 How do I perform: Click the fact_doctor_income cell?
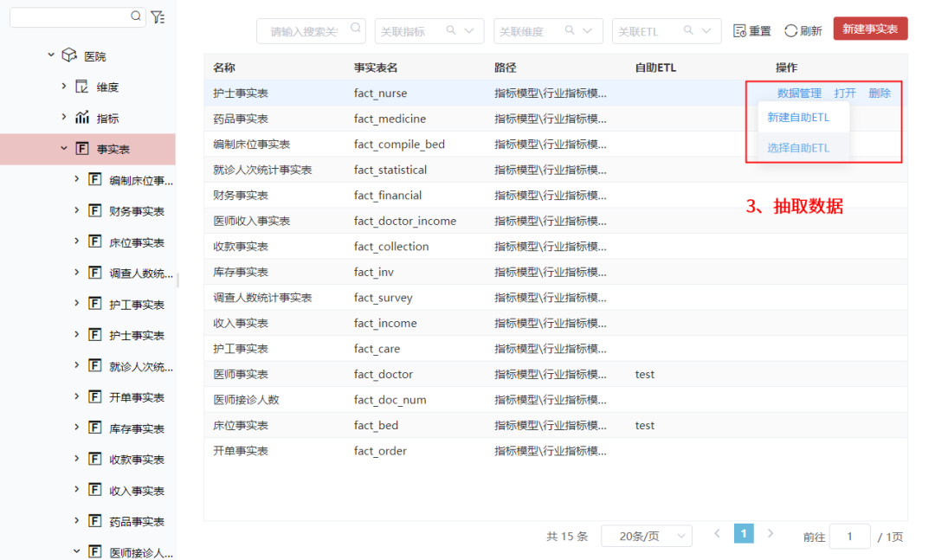pyautogui.click(x=405, y=222)
